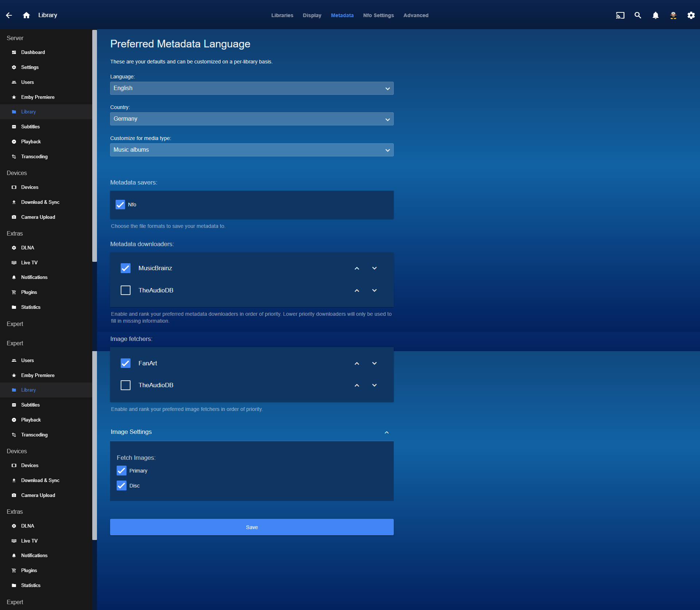Open media type dropdown showing Music albums

pos(252,150)
